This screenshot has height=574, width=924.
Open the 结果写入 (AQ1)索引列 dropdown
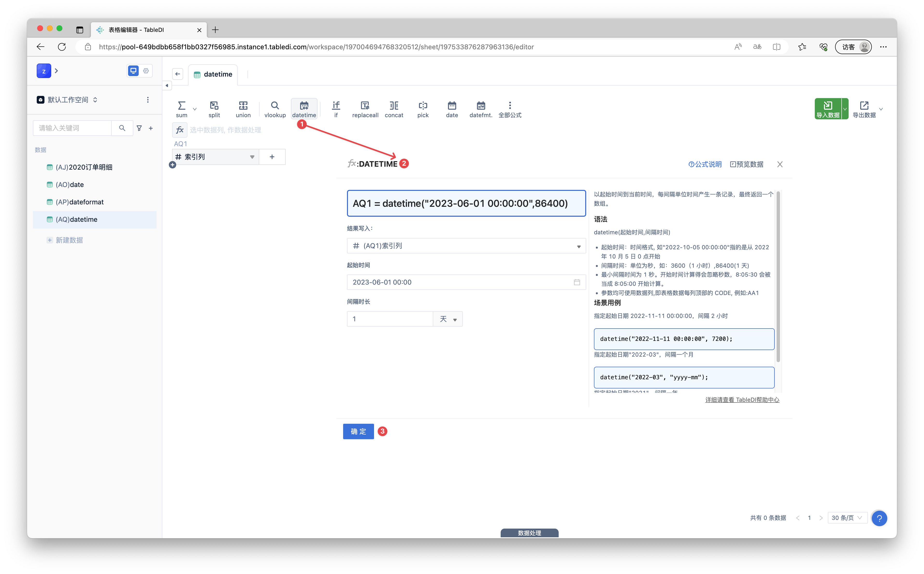466,246
